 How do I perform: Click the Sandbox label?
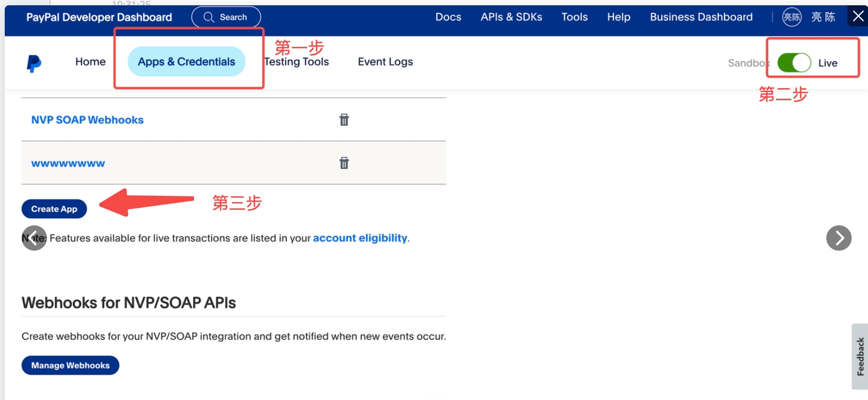pos(749,63)
